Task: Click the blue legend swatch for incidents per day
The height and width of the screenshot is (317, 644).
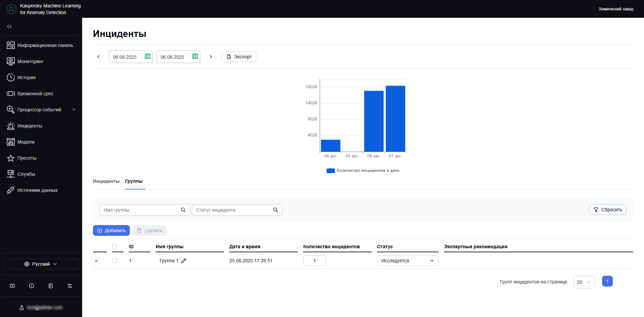Action: [331, 171]
